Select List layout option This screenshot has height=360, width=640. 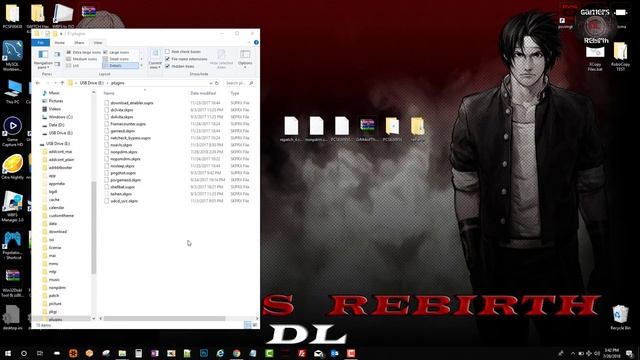tap(73, 65)
